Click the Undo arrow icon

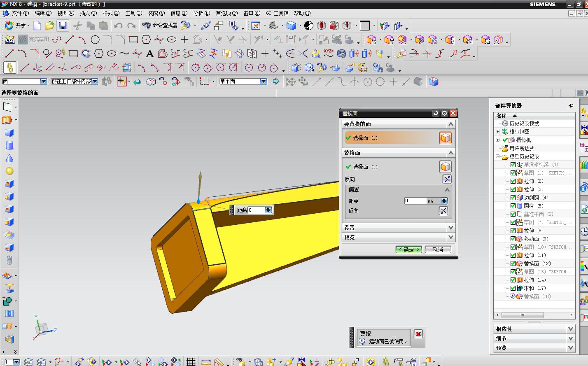click(118, 26)
